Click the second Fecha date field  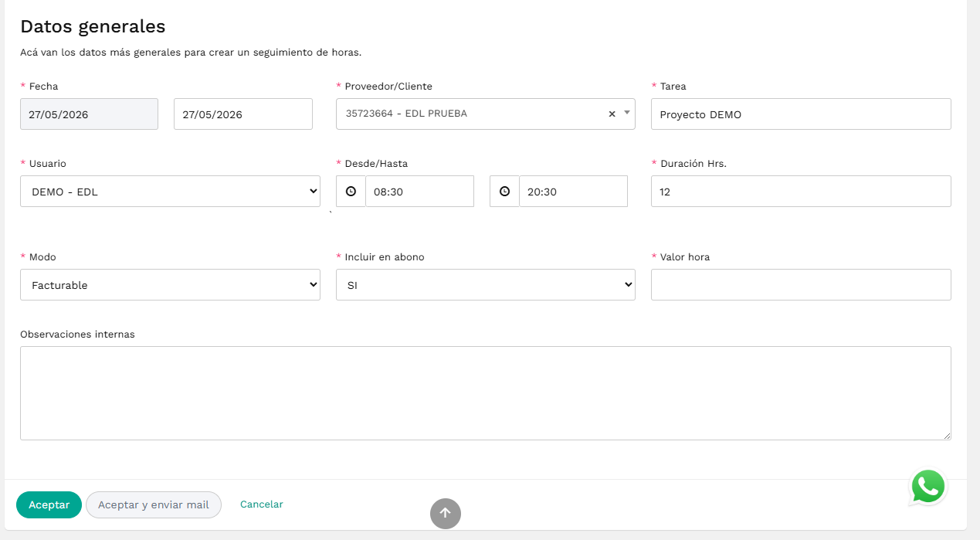click(243, 114)
